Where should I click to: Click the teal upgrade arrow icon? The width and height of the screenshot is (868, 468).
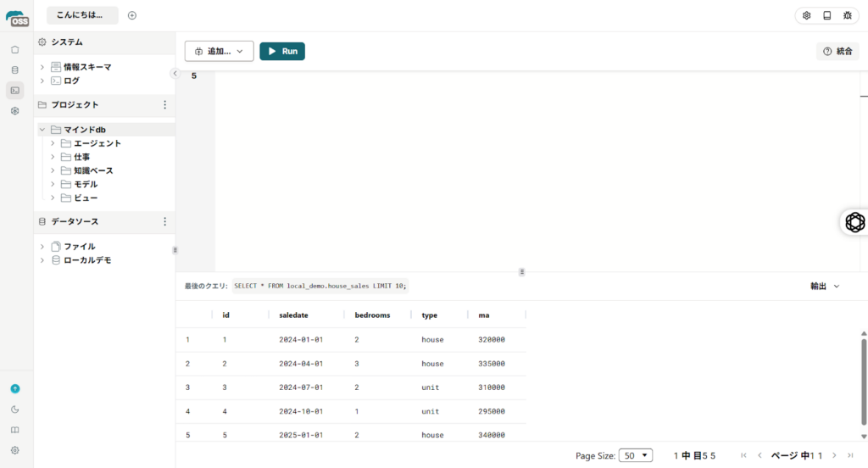pyautogui.click(x=14, y=388)
